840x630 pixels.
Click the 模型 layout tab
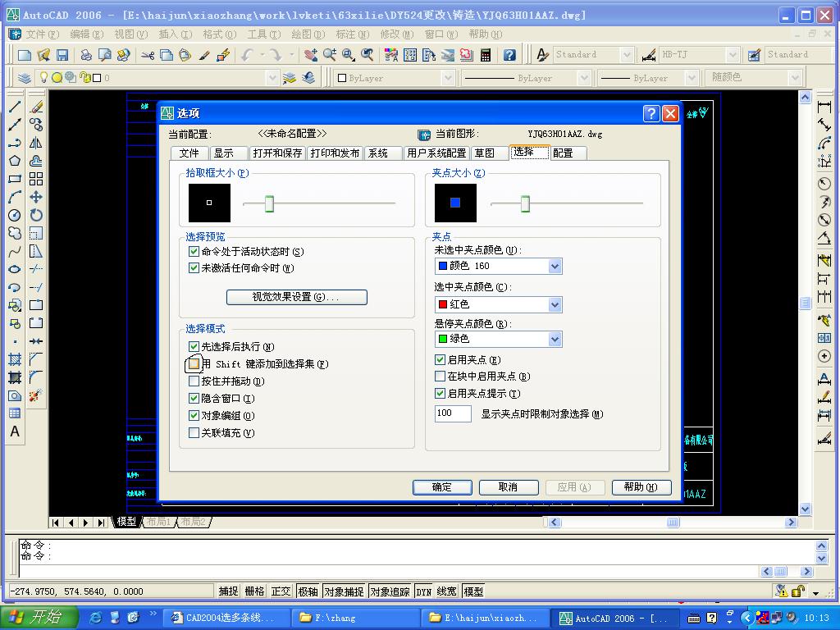[126, 521]
